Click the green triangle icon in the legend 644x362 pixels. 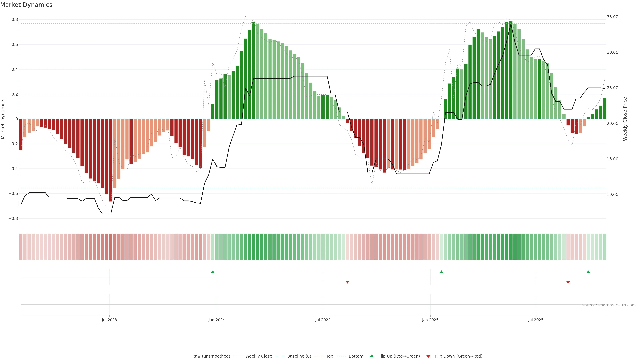tap(372, 356)
